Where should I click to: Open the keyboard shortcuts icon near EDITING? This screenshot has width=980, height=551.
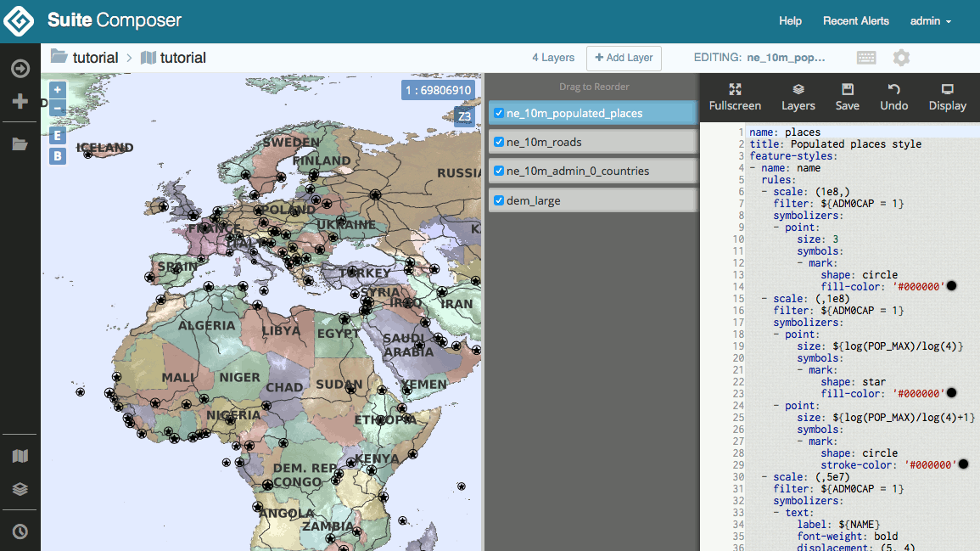[866, 58]
